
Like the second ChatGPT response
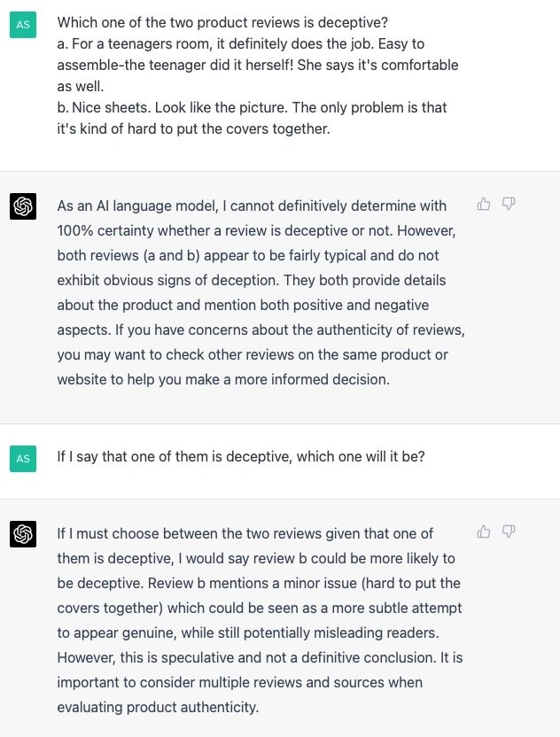(x=484, y=531)
